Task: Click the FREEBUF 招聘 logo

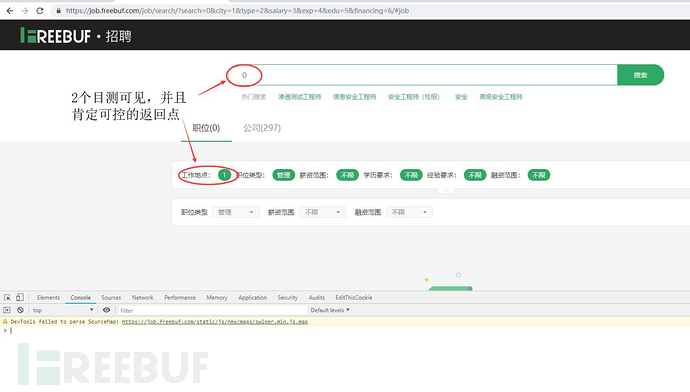Action: 76,36
